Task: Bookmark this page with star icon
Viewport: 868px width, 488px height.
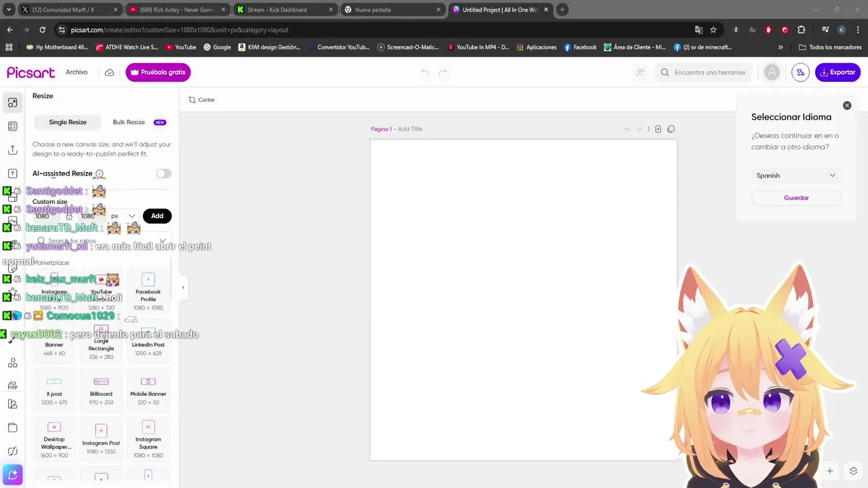Action: point(713,30)
